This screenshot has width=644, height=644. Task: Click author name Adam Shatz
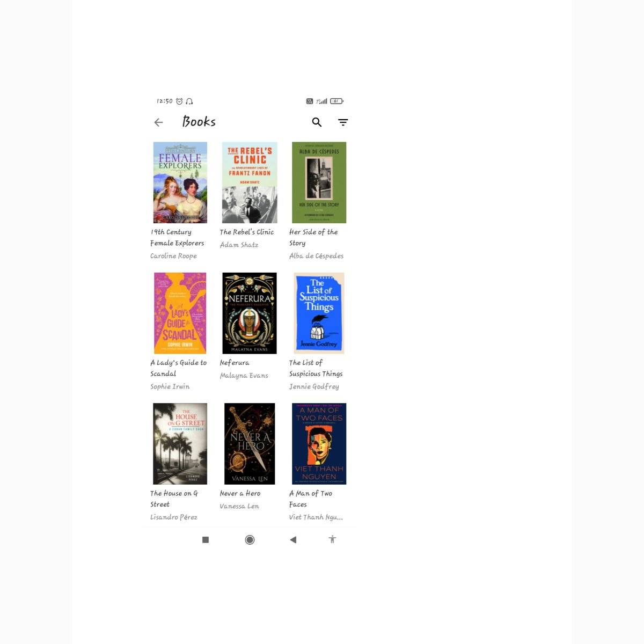point(239,245)
